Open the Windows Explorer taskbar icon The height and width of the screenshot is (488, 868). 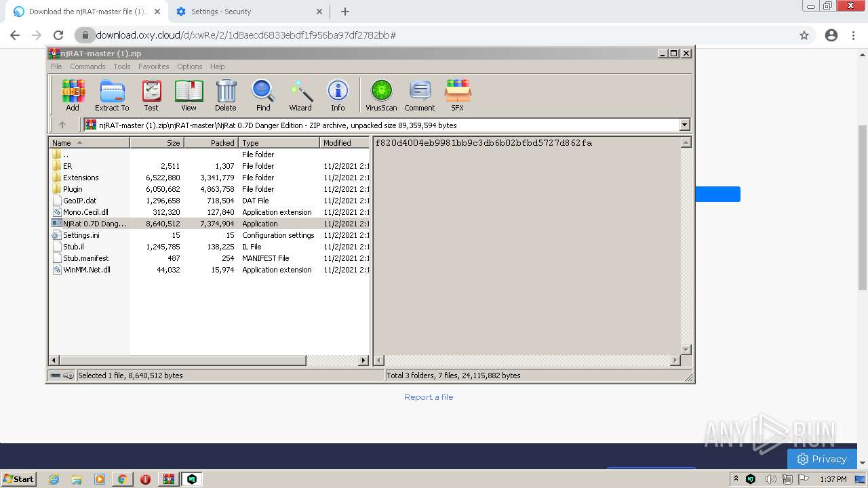[x=77, y=479]
